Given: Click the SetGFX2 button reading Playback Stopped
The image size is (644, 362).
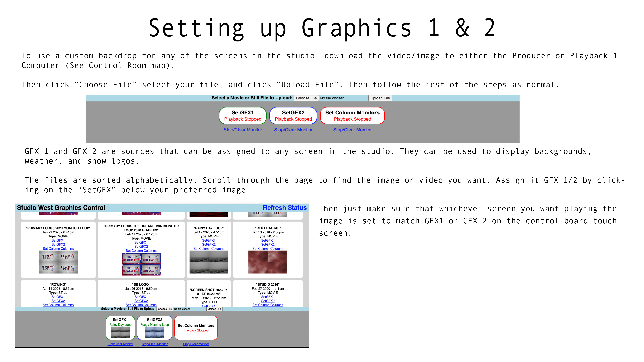Looking at the screenshot, I should [x=293, y=116].
